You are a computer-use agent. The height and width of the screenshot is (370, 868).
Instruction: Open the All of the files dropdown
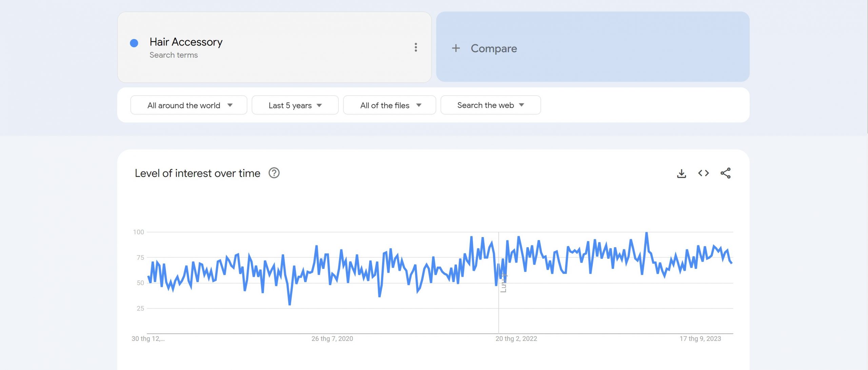[390, 105]
